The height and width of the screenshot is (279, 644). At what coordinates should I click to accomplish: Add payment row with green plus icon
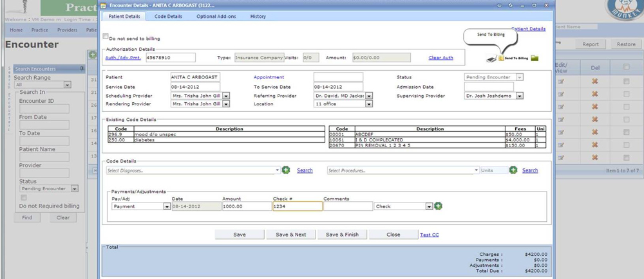point(438,206)
